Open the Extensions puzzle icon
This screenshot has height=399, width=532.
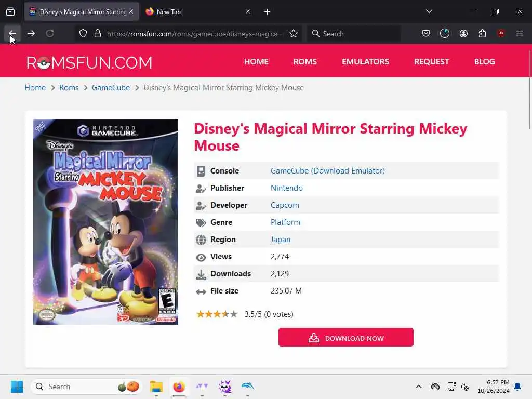click(482, 33)
